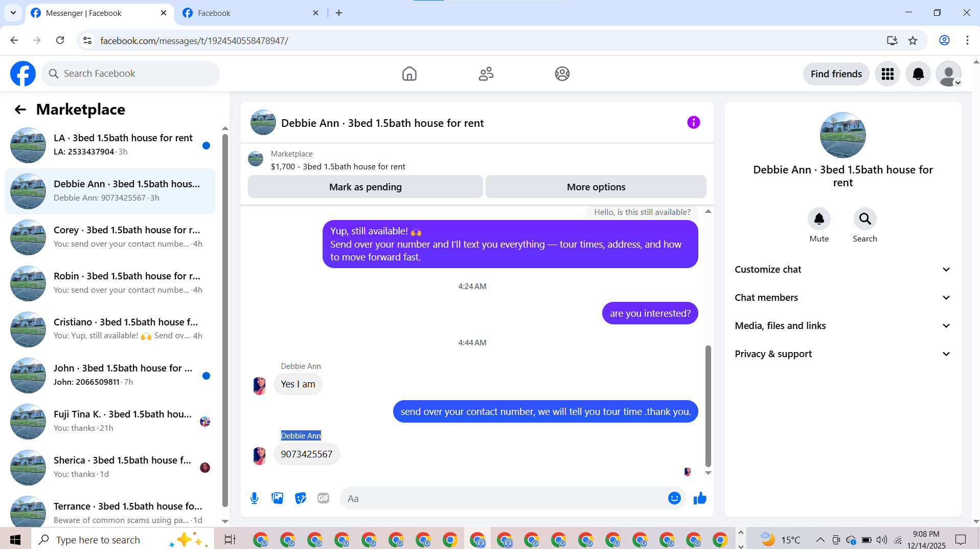The image size is (980, 549).
Task: Search in conversation magnifier icon
Action: click(x=865, y=219)
